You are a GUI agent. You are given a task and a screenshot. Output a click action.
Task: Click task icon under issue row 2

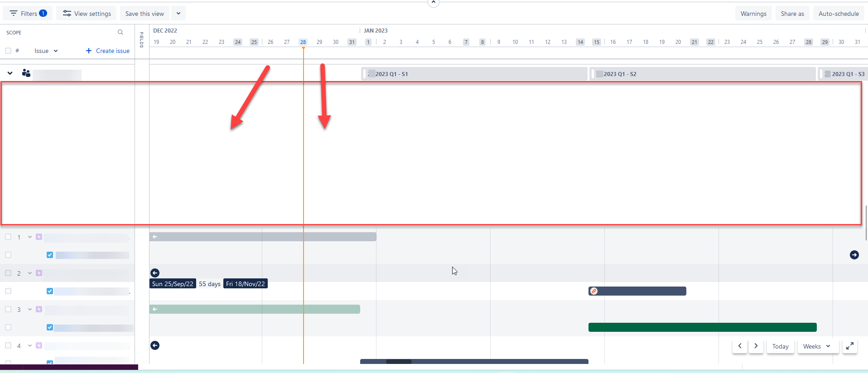tap(50, 291)
